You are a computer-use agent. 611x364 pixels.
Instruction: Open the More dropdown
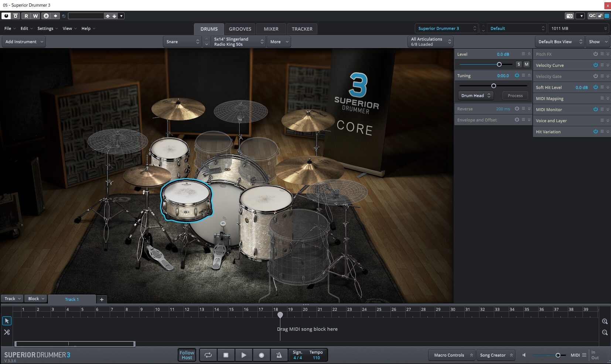pos(279,42)
